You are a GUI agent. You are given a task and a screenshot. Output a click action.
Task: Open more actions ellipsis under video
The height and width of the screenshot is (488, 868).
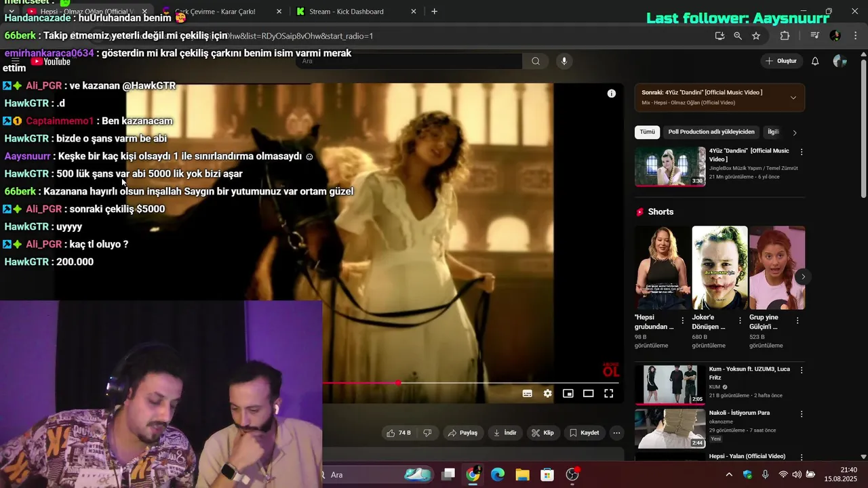pos(616,432)
